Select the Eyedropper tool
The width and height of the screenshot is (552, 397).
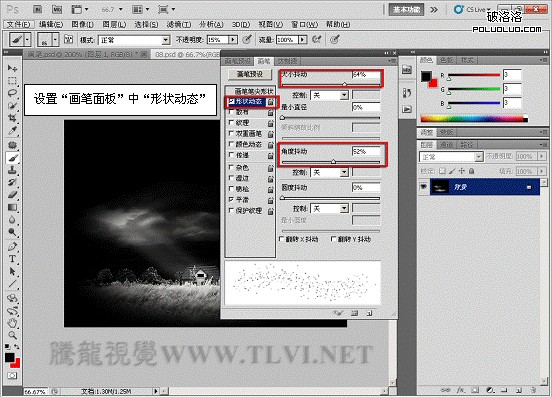[12, 131]
